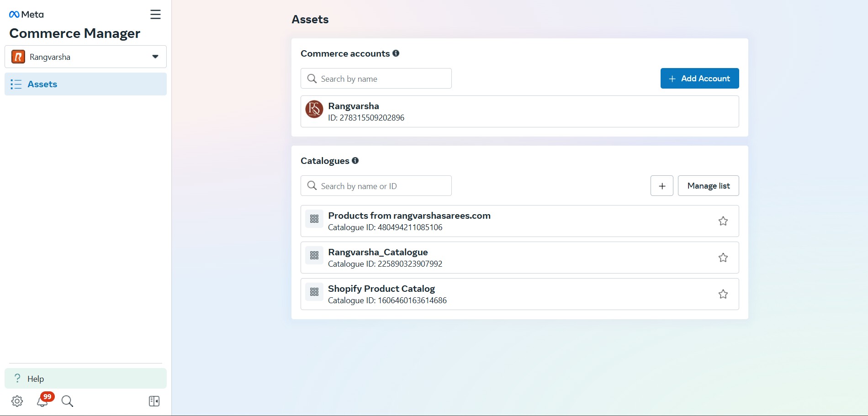Click the Commerce accounts info icon

[396, 53]
